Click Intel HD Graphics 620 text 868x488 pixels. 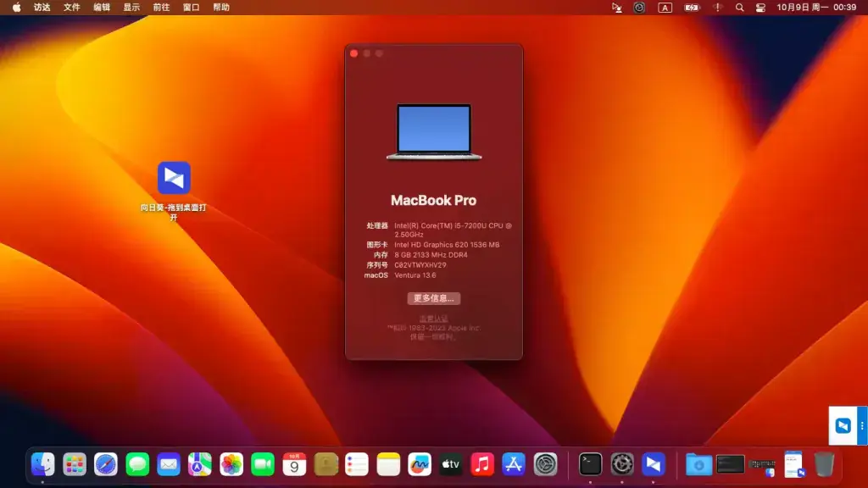coord(447,245)
